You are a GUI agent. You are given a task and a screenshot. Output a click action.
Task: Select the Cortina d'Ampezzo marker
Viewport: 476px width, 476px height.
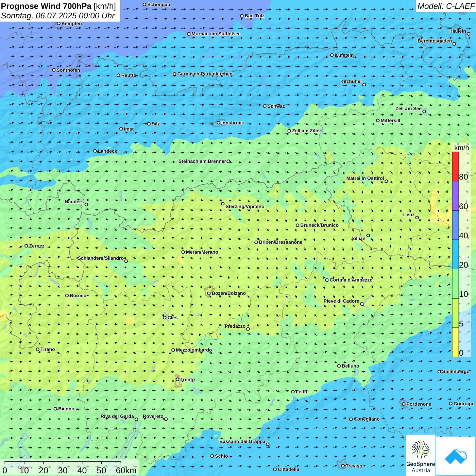[327, 280]
